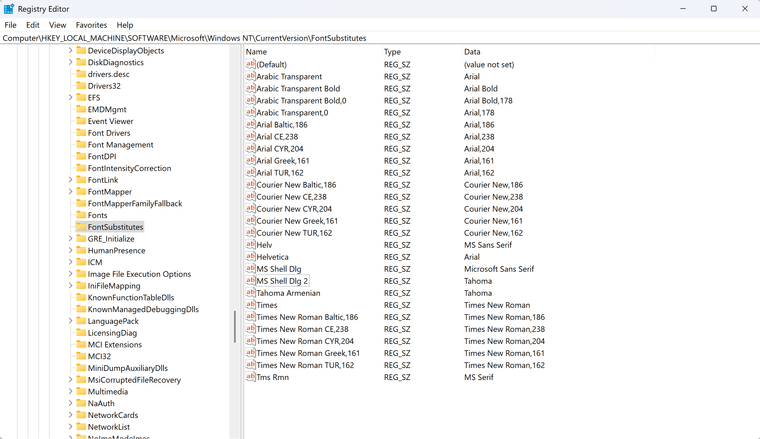760x439 pixels.
Task: Expand the DeviceDisplayObjects key
Action: (x=70, y=50)
